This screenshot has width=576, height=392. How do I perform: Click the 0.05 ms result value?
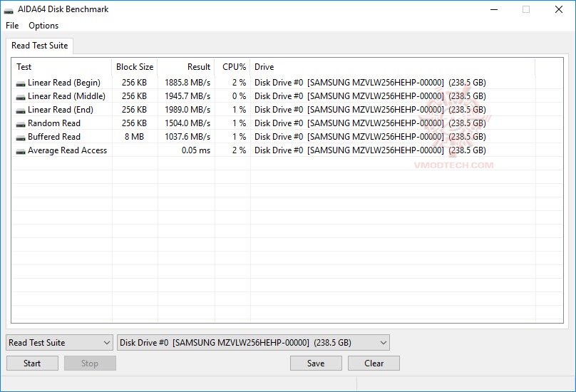(196, 150)
